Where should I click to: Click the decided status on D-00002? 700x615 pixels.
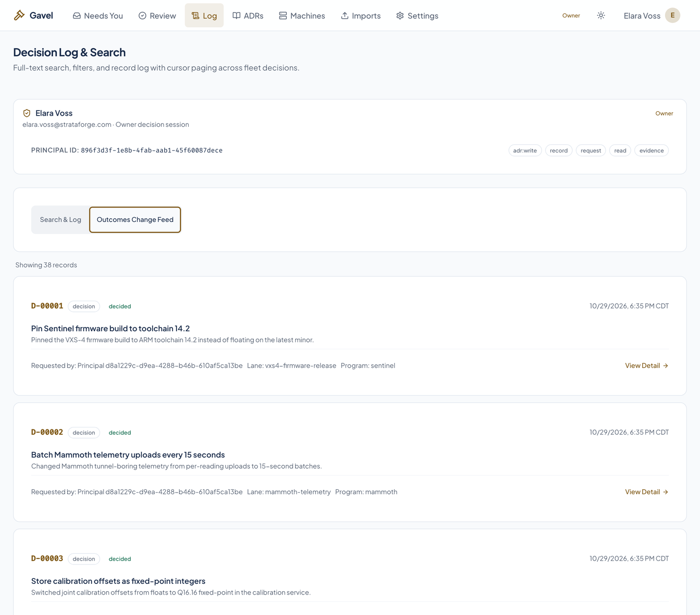(x=120, y=433)
